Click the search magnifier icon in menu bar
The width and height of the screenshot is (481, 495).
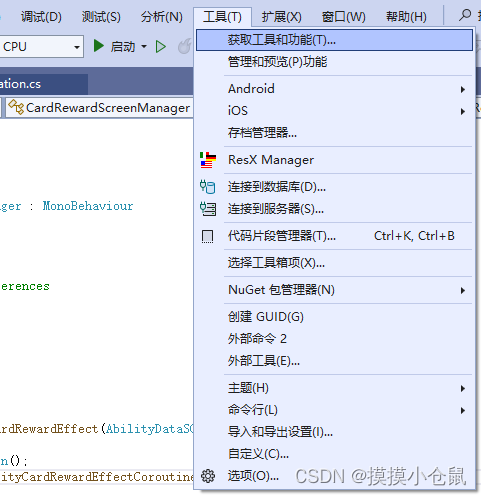point(465,15)
